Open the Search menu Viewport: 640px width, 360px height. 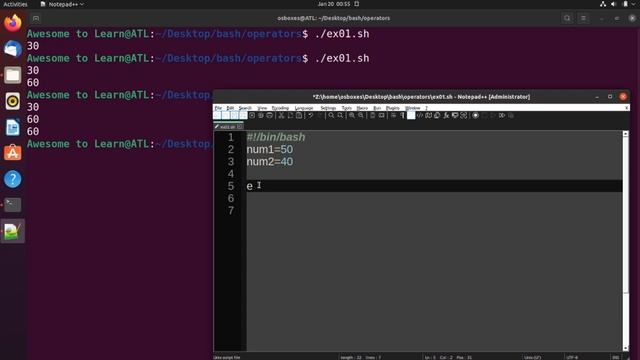(x=245, y=108)
